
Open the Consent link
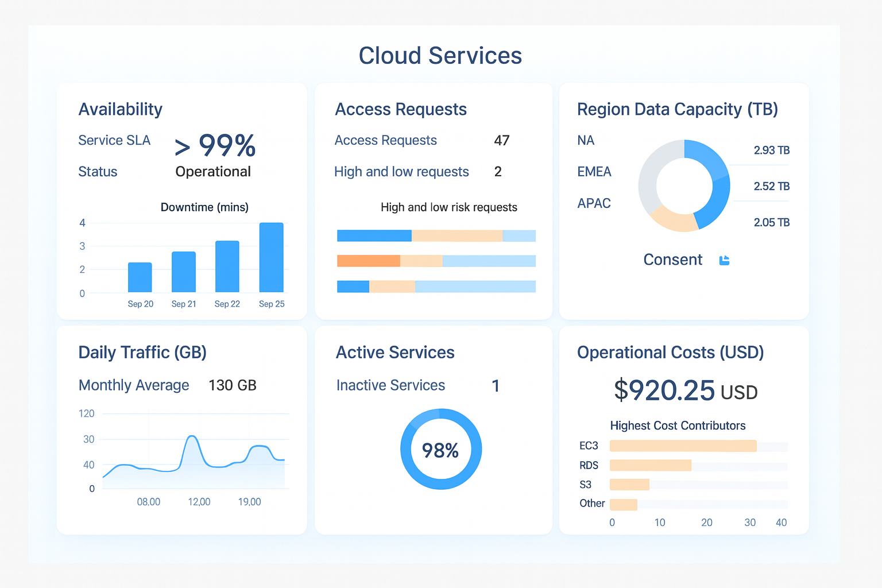(672, 260)
